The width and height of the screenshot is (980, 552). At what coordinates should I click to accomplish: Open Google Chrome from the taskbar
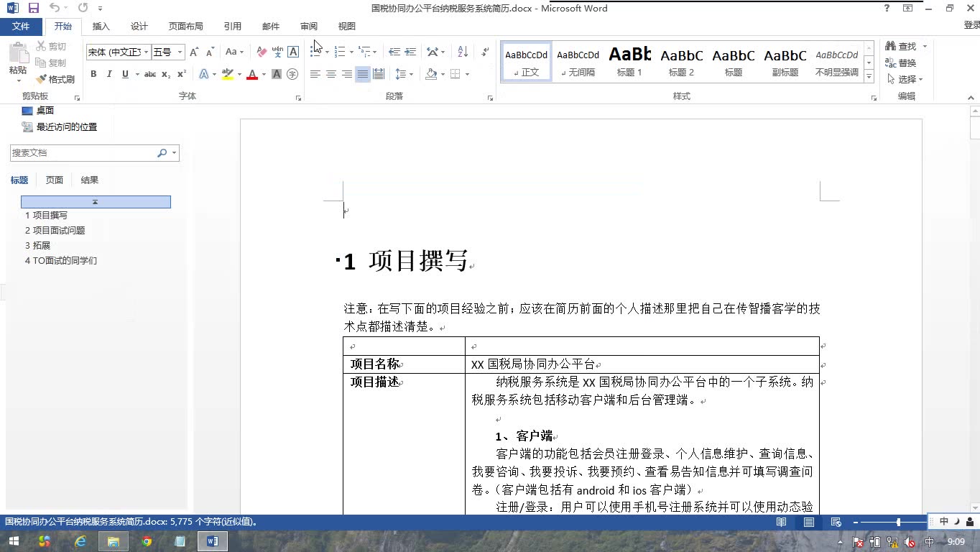147,541
